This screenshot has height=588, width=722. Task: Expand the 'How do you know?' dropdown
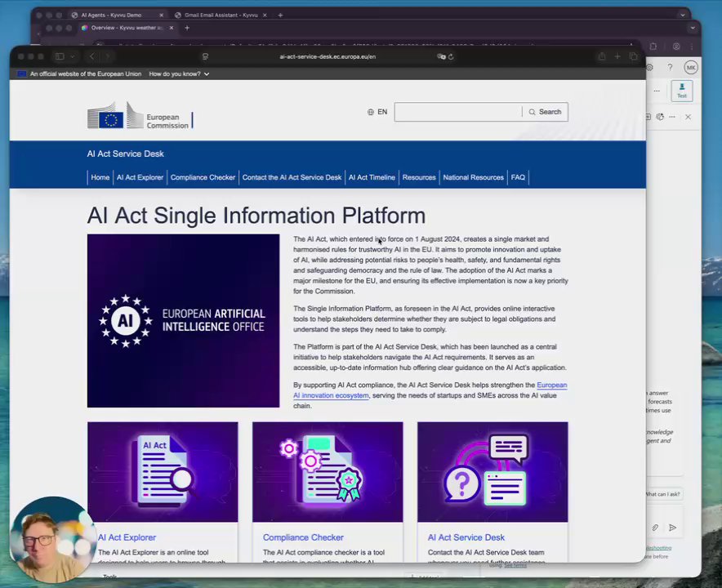click(179, 73)
